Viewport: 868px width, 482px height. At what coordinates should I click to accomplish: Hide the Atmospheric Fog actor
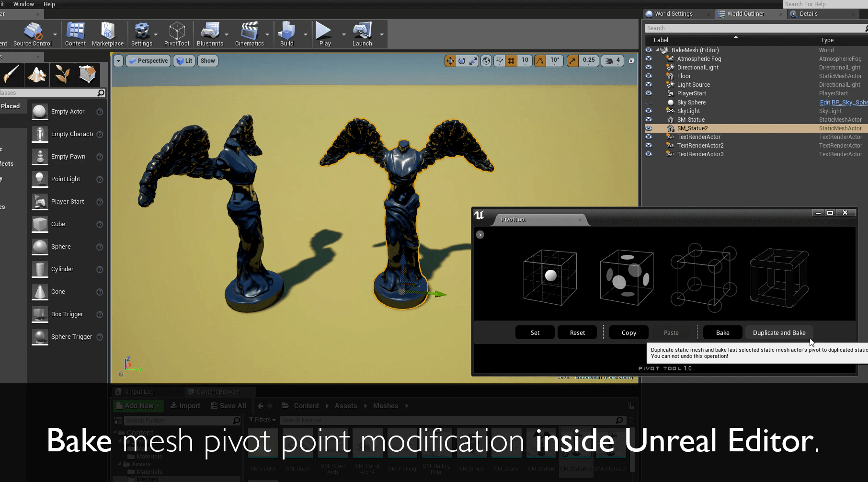649,58
